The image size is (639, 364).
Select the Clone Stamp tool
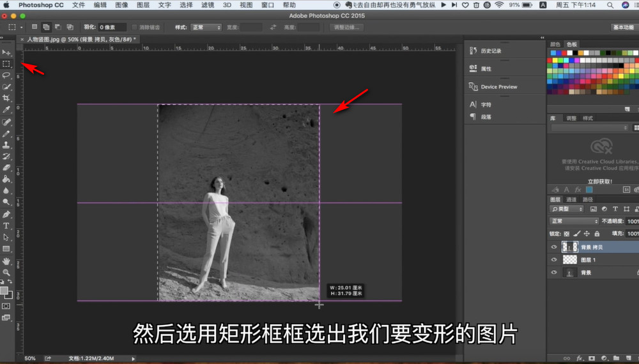[6, 145]
